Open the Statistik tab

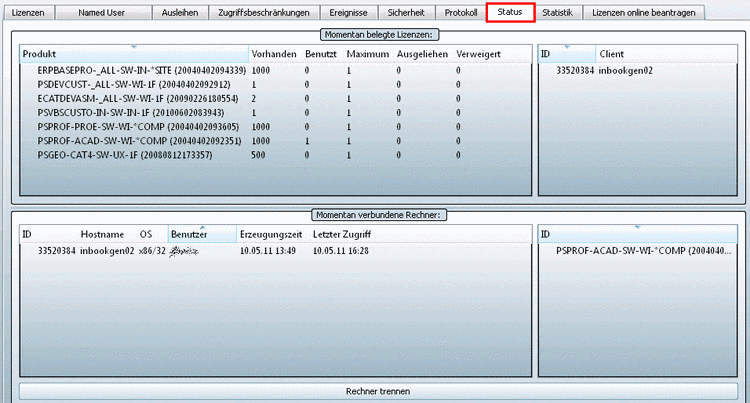[x=557, y=12]
